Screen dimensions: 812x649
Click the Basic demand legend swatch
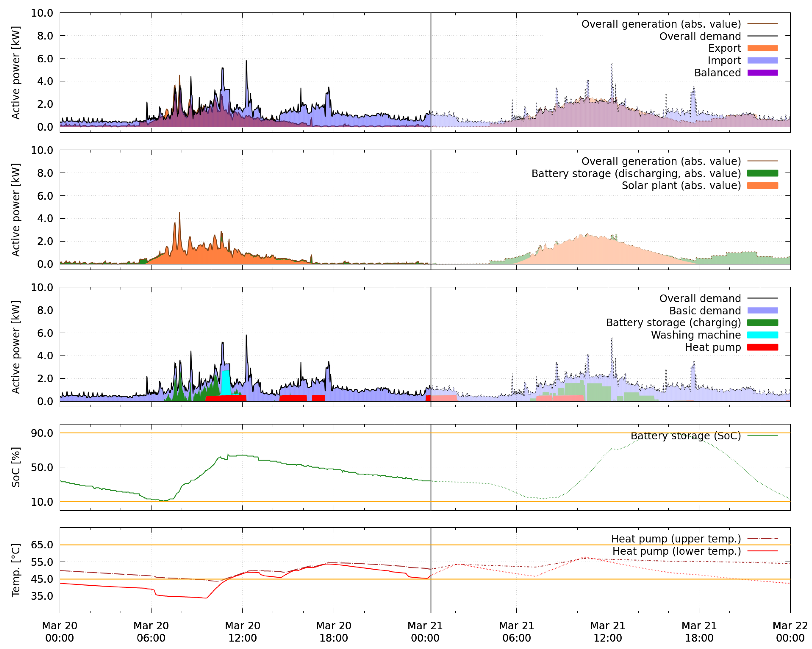point(762,311)
